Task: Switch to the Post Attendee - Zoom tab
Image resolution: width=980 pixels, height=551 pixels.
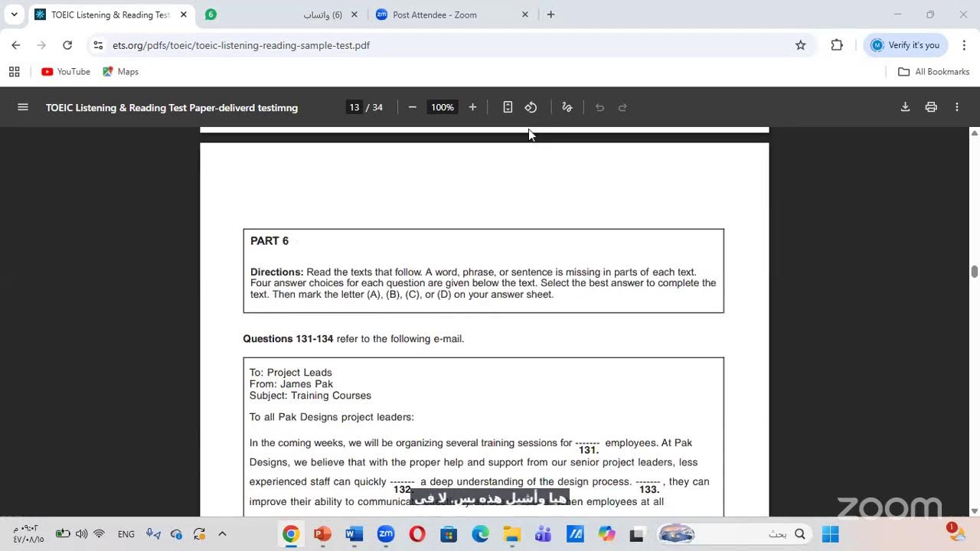Action: point(452,15)
